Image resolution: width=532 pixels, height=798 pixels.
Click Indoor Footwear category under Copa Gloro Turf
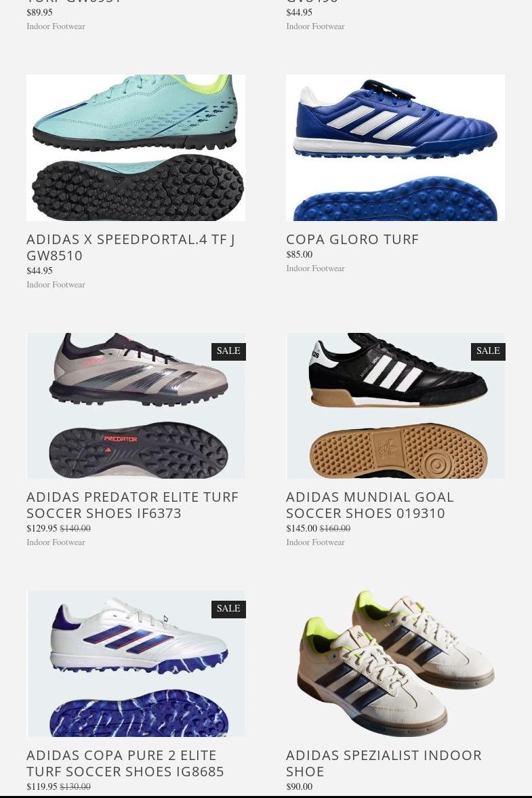(315, 268)
